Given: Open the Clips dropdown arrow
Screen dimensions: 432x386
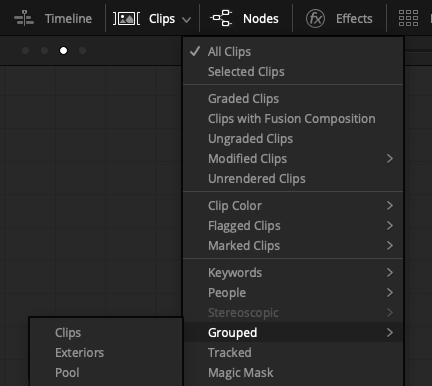Looking at the screenshot, I should click(187, 20).
